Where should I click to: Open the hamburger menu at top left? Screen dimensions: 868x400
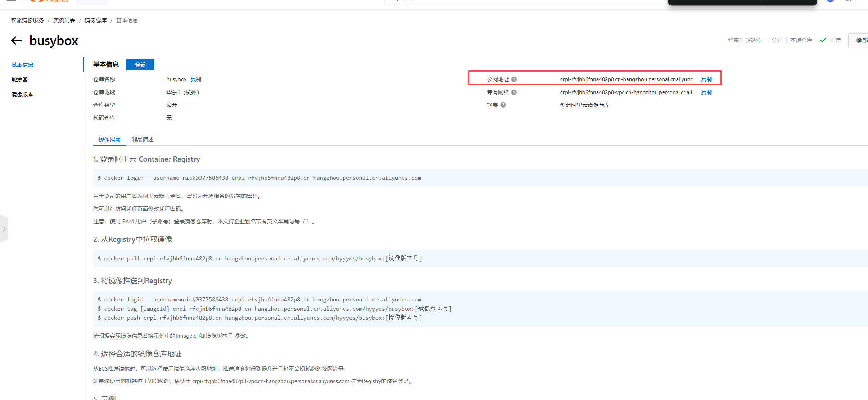[x=11, y=1]
